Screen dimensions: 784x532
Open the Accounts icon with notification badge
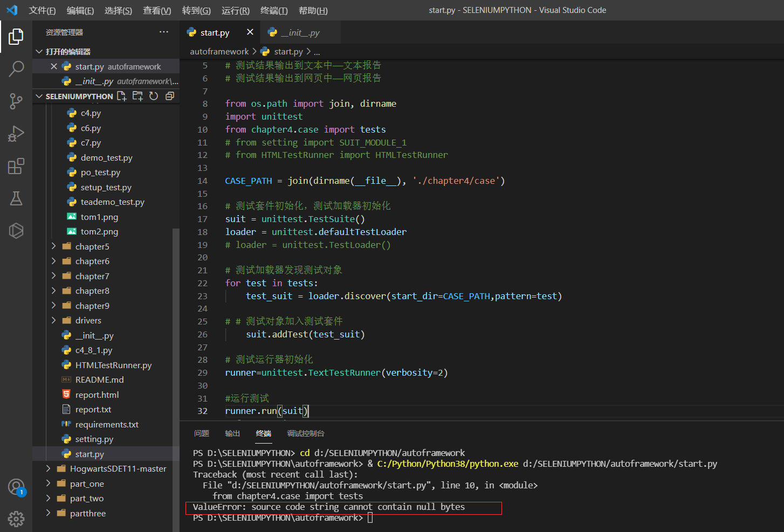pos(16,486)
